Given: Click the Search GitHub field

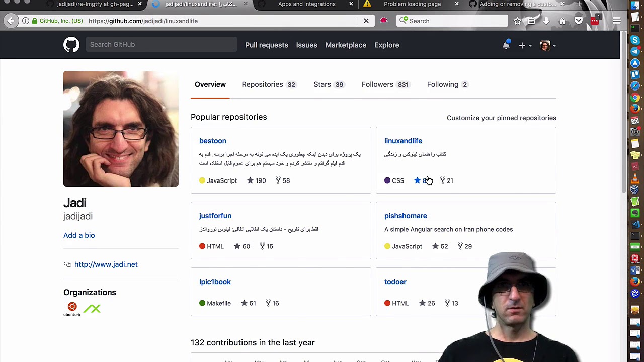Looking at the screenshot, I should coord(161,45).
